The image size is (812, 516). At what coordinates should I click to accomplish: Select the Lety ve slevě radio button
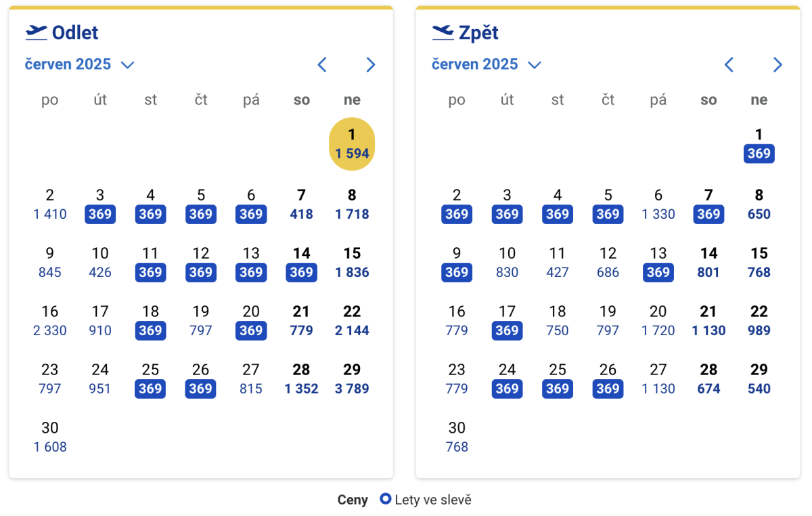tap(386, 500)
